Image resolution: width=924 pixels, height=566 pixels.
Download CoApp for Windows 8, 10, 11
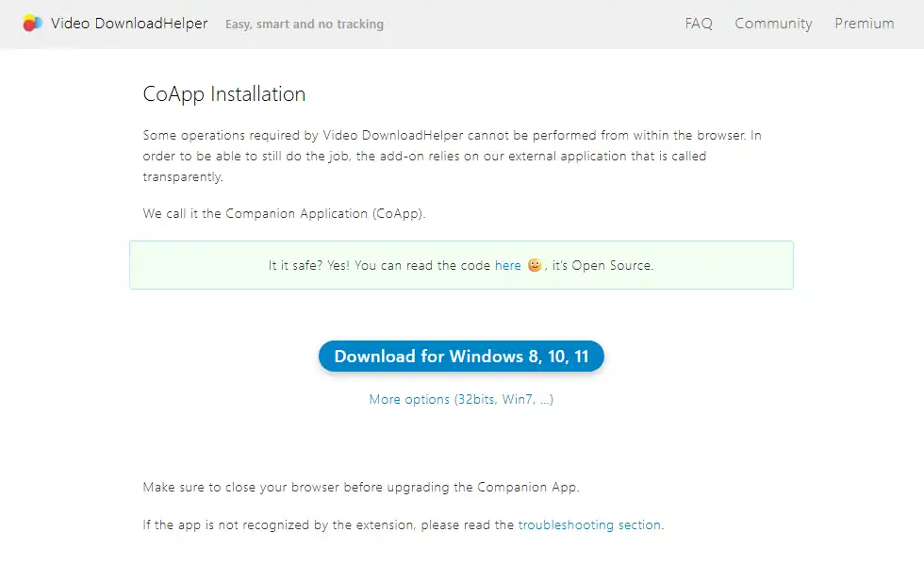pyautogui.click(x=461, y=357)
